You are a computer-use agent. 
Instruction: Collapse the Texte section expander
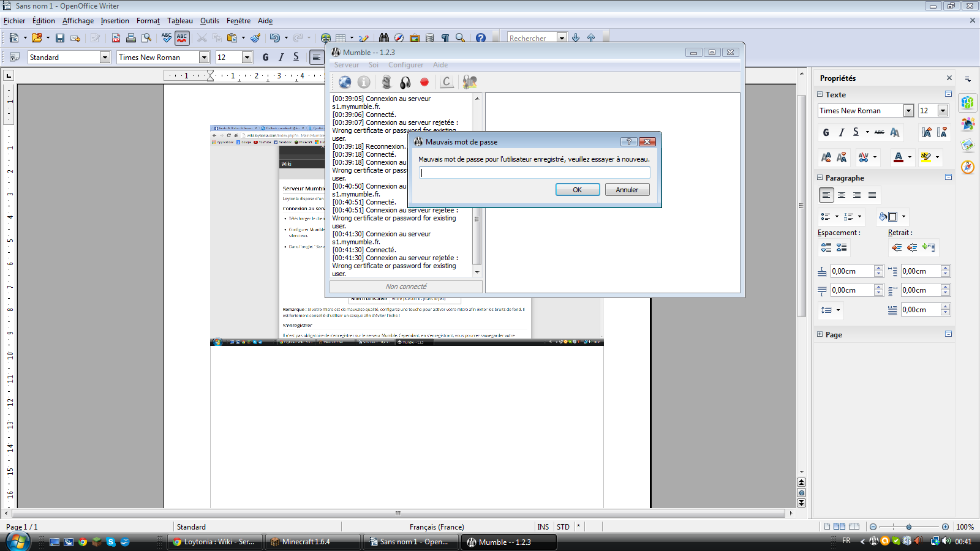point(820,94)
